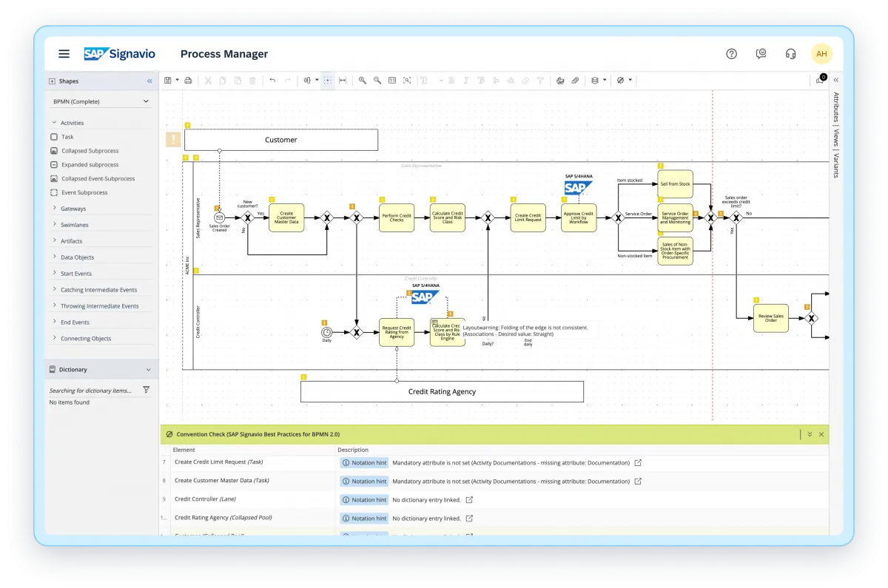Click the color palette icon in toolbar
This screenshot has width=888, height=588.
[x=560, y=80]
